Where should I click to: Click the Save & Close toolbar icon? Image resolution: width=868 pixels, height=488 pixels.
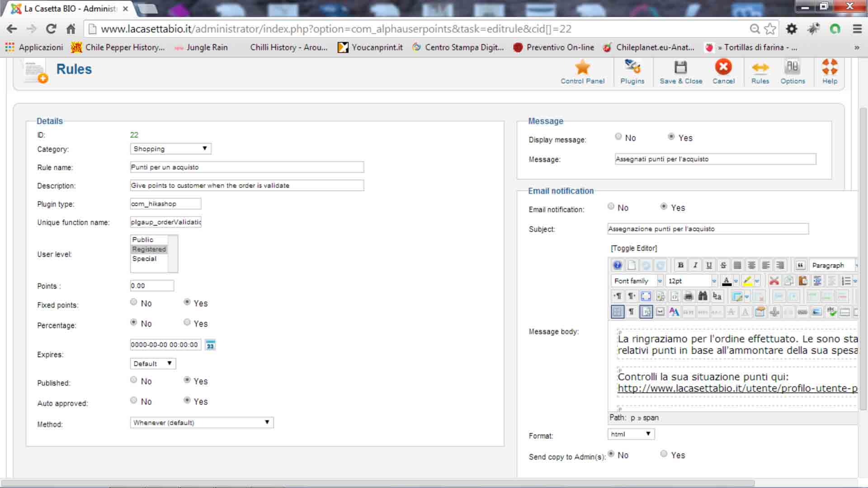(x=680, y=68)
